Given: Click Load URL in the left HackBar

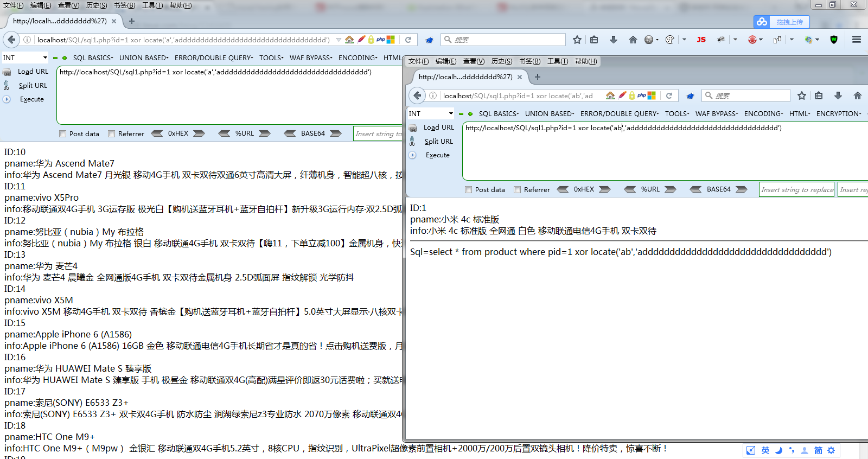Looking at the screenshot, I should [x=33, y=72].
